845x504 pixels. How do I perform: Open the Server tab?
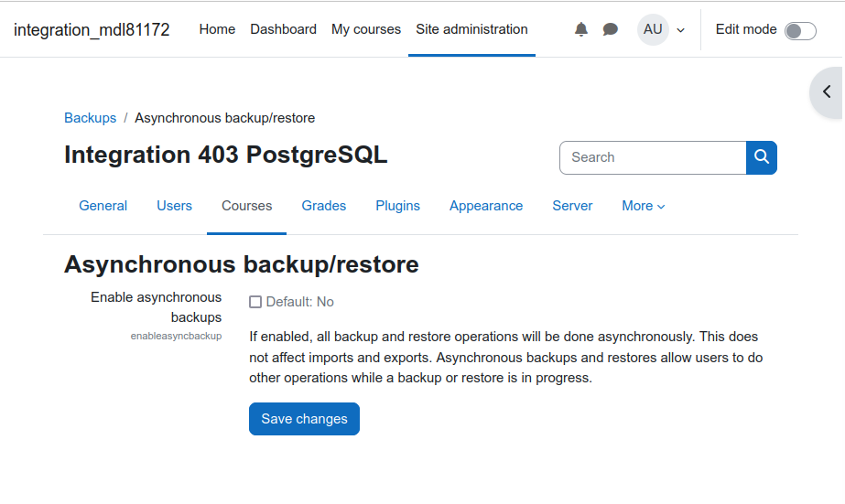572,206
